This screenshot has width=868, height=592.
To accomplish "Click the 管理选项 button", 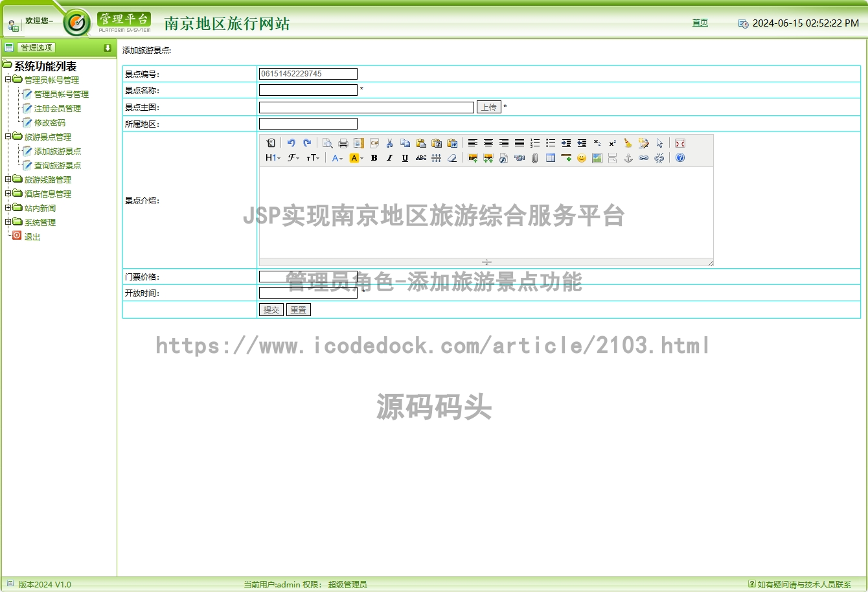I will (37, 47).
